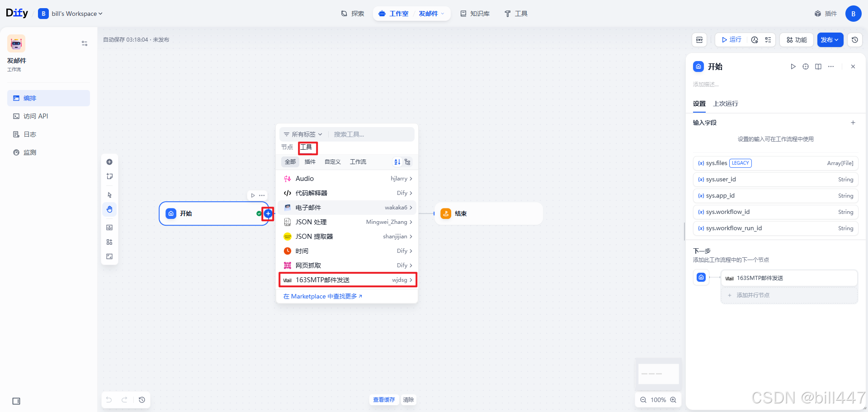The height and width of the screenshot is (412, 868).
Task: Select the pointer mode tool
Action: pyautogui.click(x=109, y=195)
